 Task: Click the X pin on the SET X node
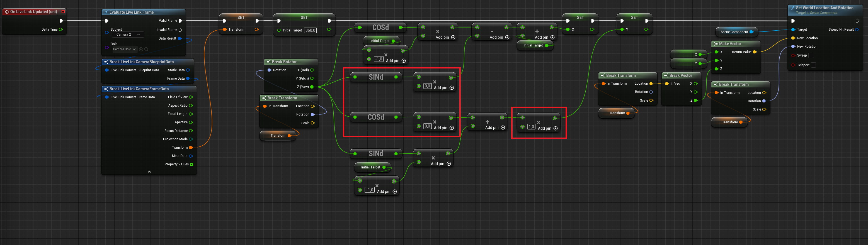pyautogui.click(x=568, y=30)
